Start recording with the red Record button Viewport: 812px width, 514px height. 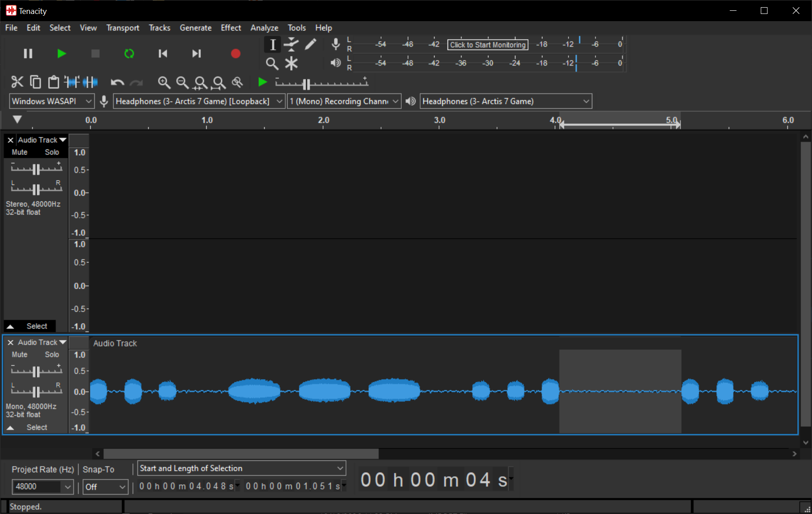[x=235, y=54]
